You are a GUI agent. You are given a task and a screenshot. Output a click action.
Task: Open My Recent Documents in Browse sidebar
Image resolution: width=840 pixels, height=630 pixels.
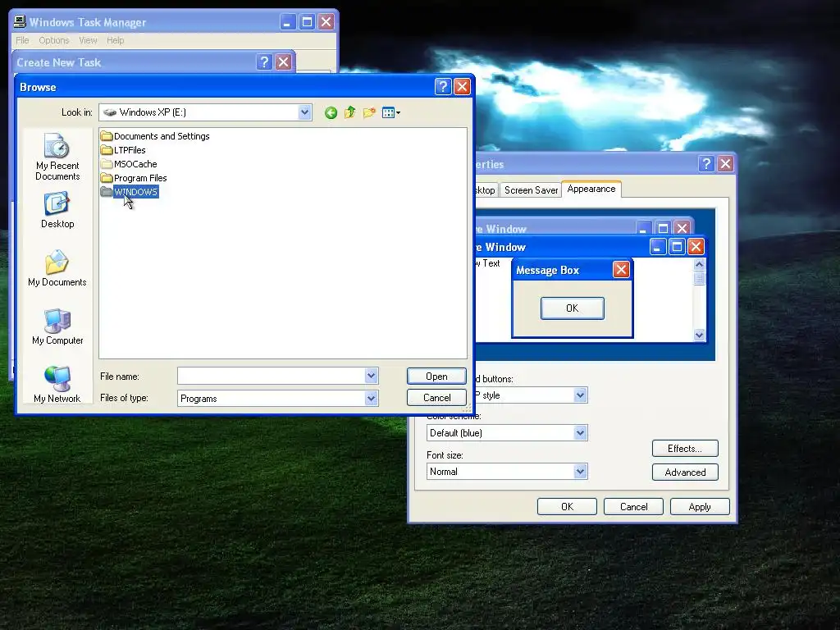pyautogui.click(x=57, y=157)
